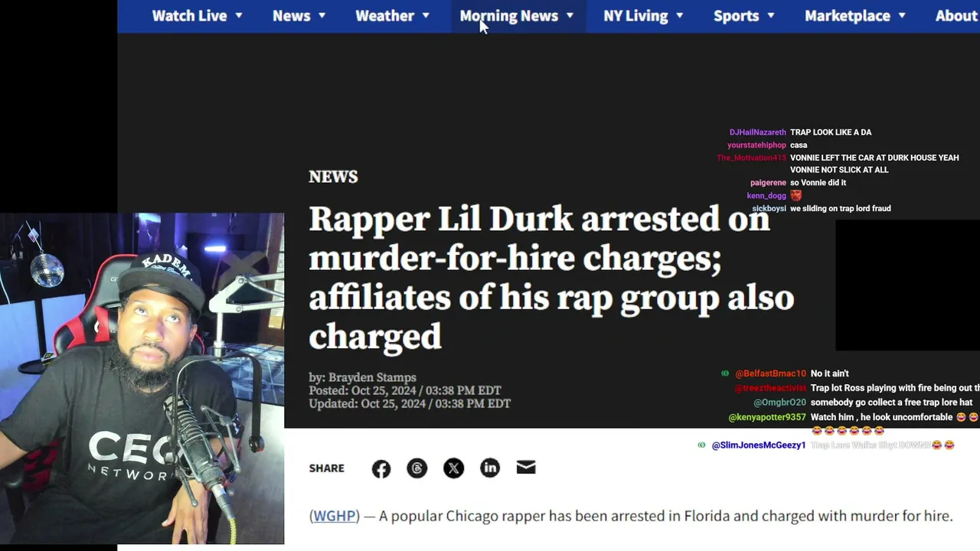Open the News menu

click(x=299, y=15)
